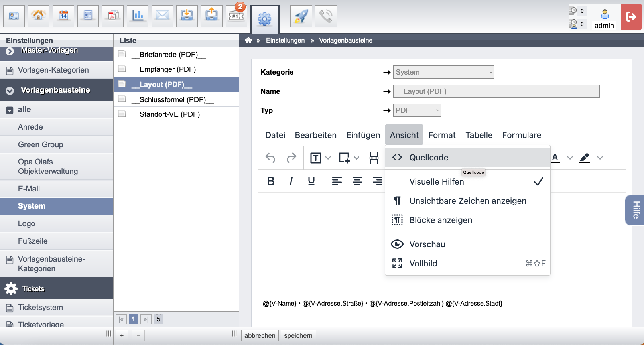
Task: Check the __Empfänger (PDF)__ checkbox
Action: (122, 69)
